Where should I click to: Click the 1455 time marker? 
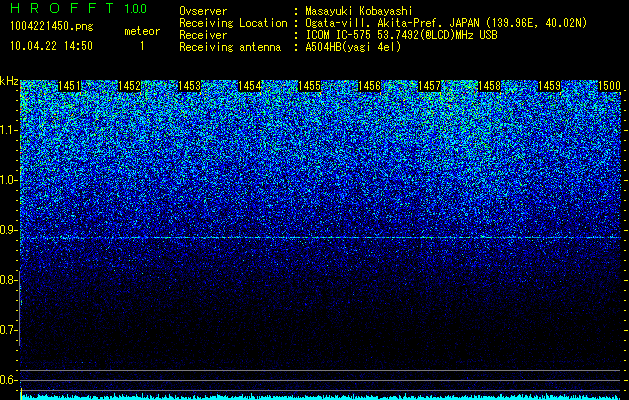tap(310, 86)
